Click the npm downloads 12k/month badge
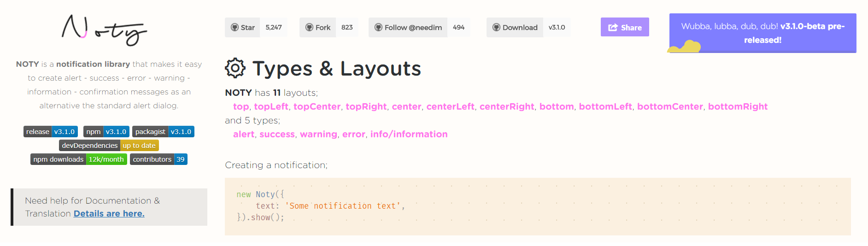The height and width of the screenshot is (246, 868). pos(79,159)
